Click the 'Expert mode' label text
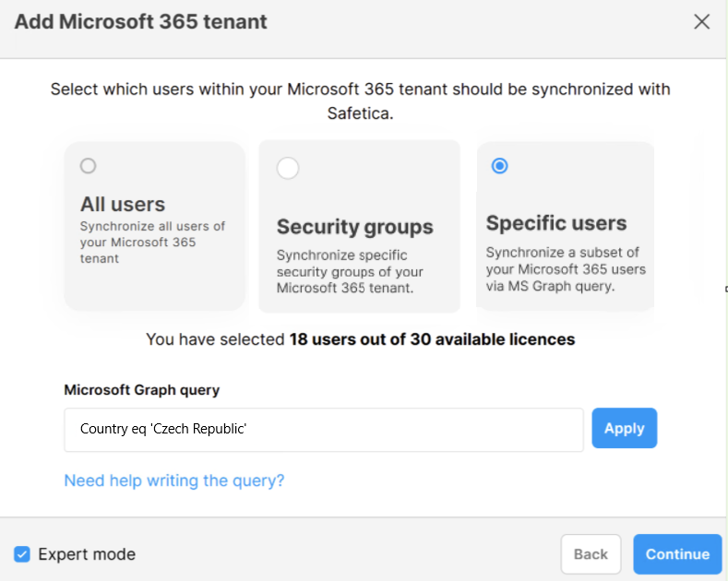This screenshot has width=728, height=581. click(87, 554)
